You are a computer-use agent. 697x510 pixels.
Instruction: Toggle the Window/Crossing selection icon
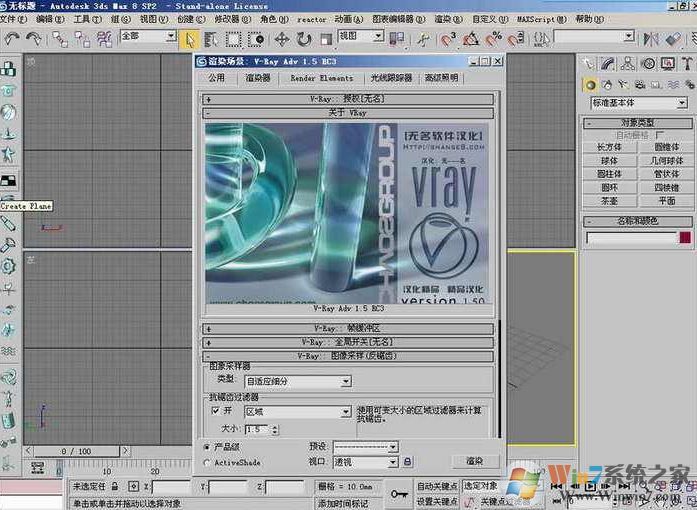point(256,40)
